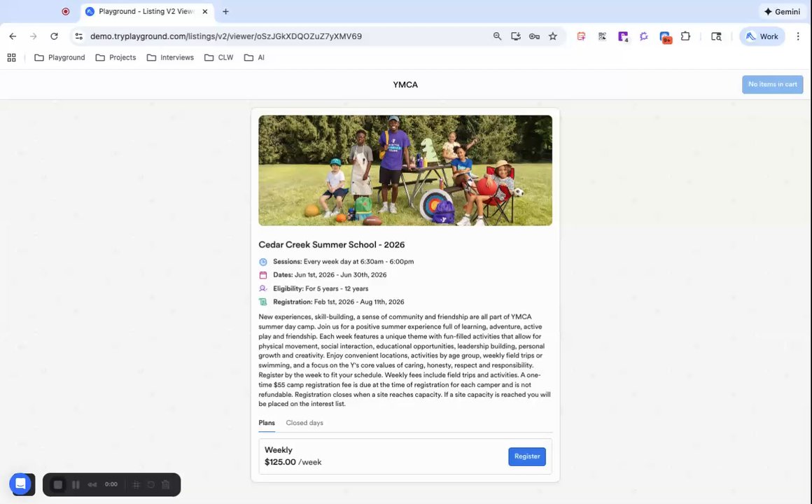Open the Playground bookmarks folder
This screenshot has height=504, width=812.
[59, 57]
